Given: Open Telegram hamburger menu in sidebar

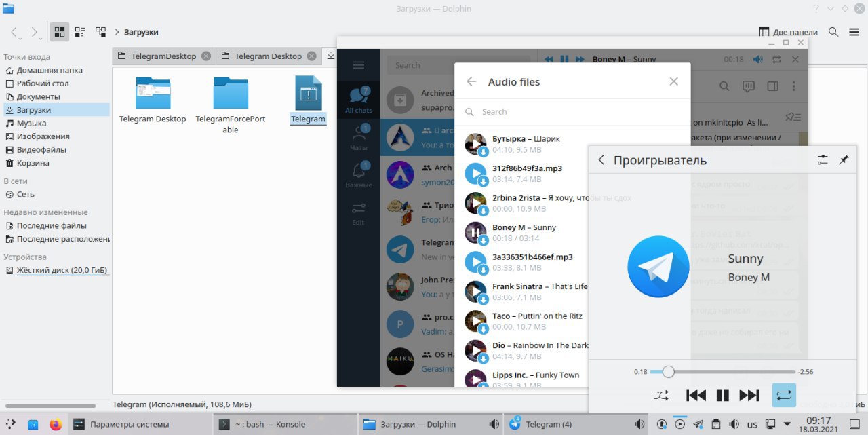Looking at the screenshot, I should 359,65.
